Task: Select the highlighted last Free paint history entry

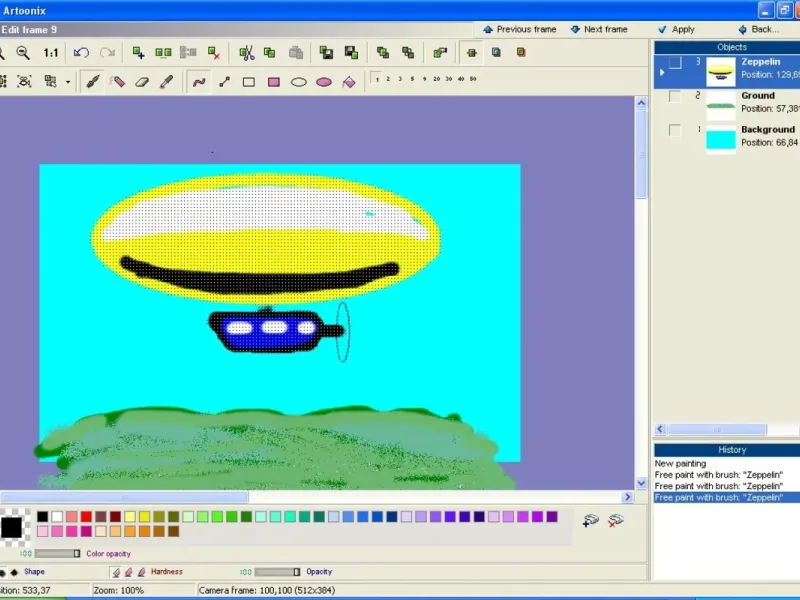Action: pos(727,497)
